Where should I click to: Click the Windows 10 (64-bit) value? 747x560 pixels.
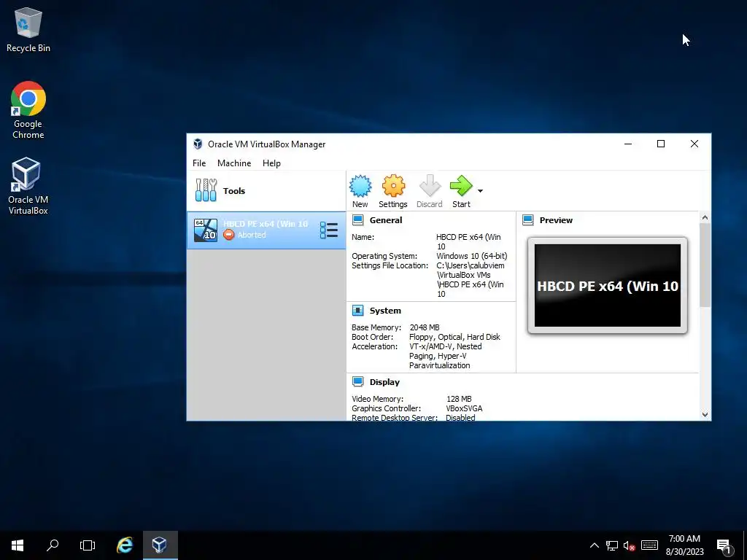(x=472, y=256)
